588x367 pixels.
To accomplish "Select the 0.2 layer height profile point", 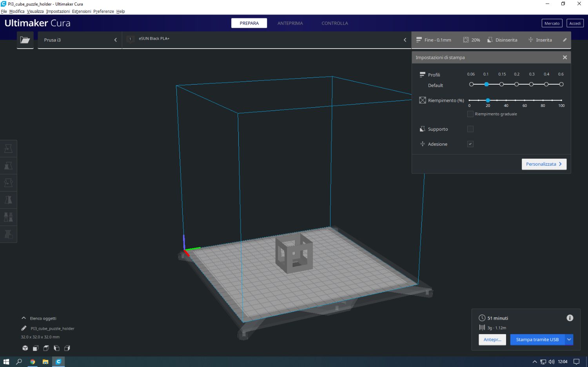I will click(x=517, y=85).
